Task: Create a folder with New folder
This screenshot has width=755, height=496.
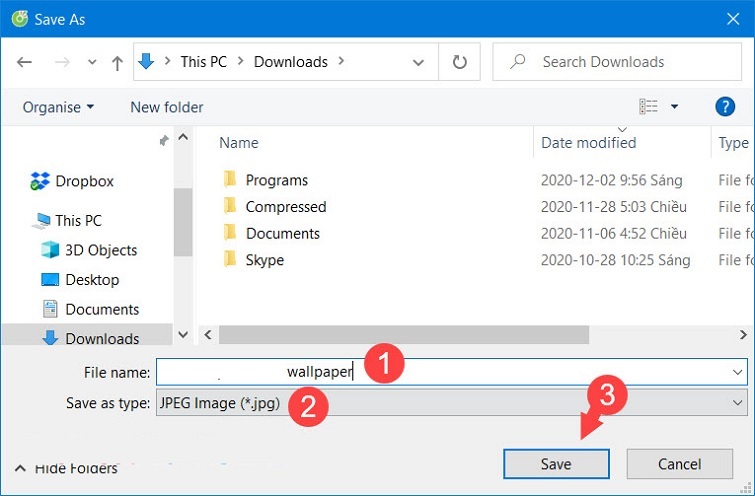Action: (166, 107)
